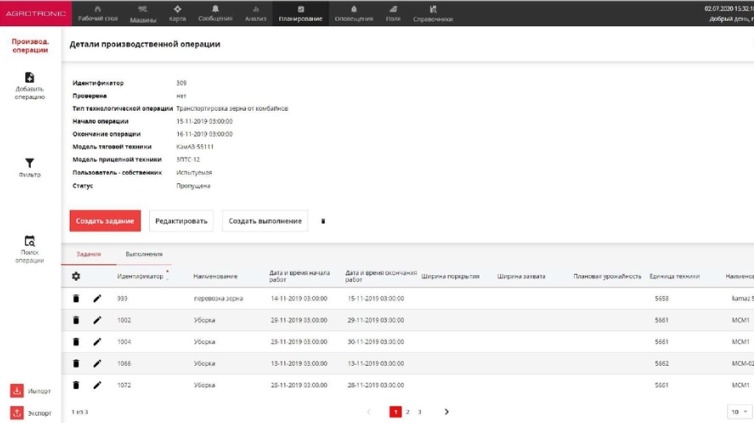Screen dimensions: 754x423
Task: Click identifier cell 1066
Action: (124, 363)
